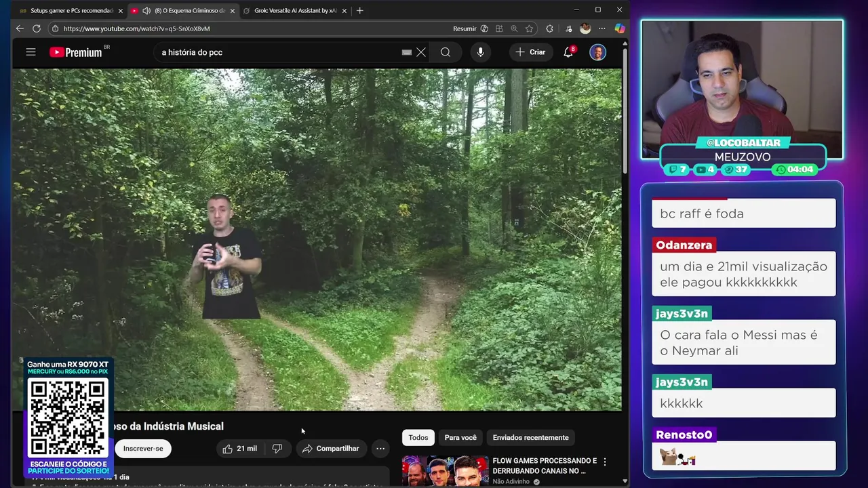
Task: Click the video title Indústria Musical
Action: (167, 426)
